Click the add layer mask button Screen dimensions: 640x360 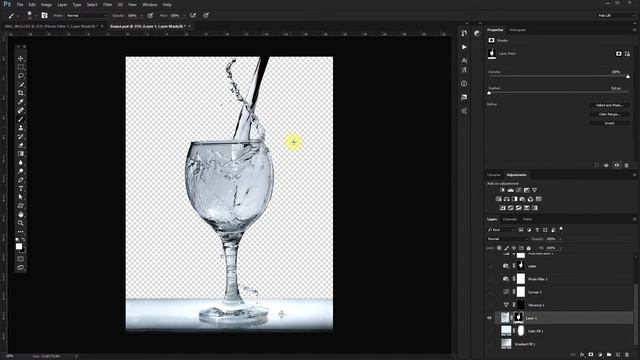tap(591, 355)
